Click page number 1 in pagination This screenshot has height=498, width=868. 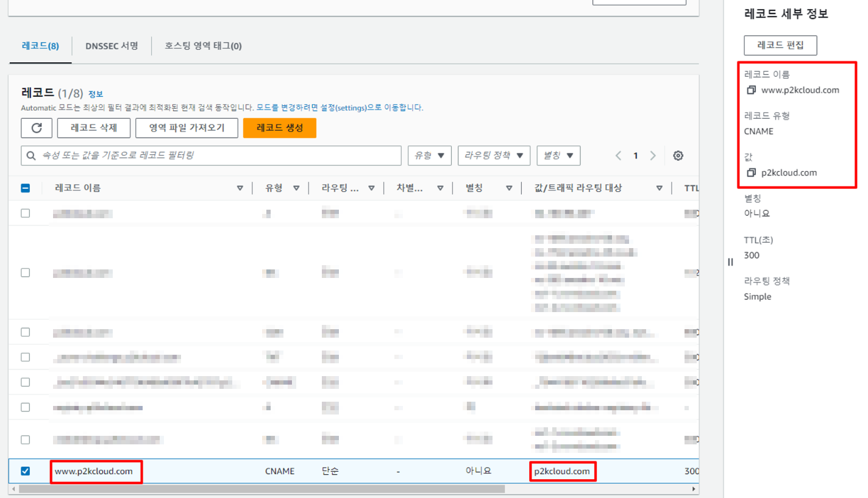point(635,156)
